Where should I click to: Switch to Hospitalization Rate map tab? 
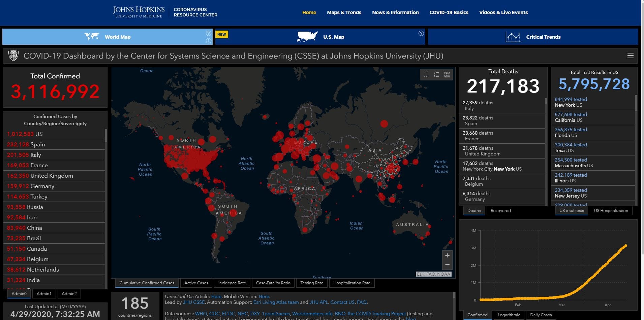(x=352, y=283)
